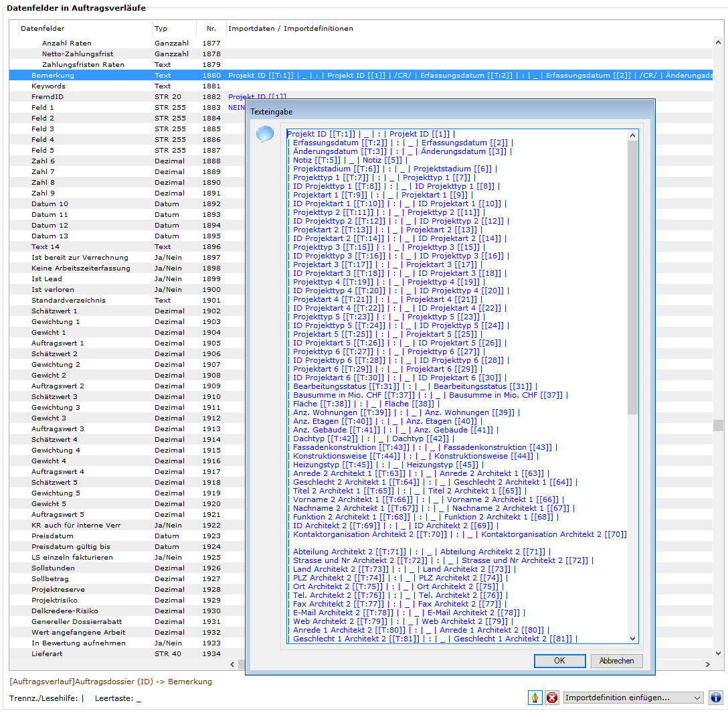The width and height of the screenshot is (728, 713).
Task: Open the 'Importdefinition einfügen...' dropdown
Action: pyautogui.click(x=633, y=698)
